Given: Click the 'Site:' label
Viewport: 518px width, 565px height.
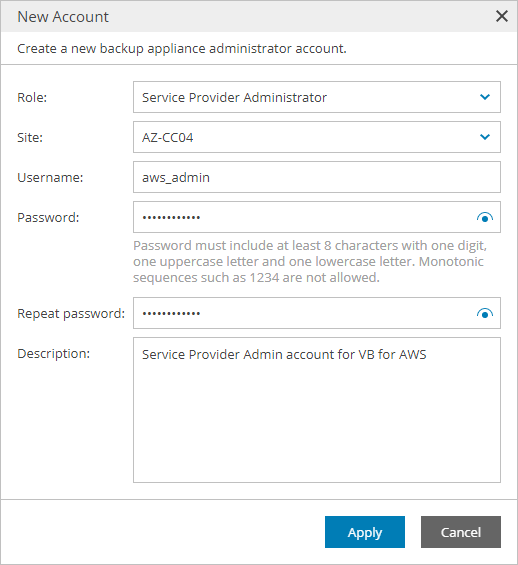Looking at the screenshot, I should tap(30, 137).
